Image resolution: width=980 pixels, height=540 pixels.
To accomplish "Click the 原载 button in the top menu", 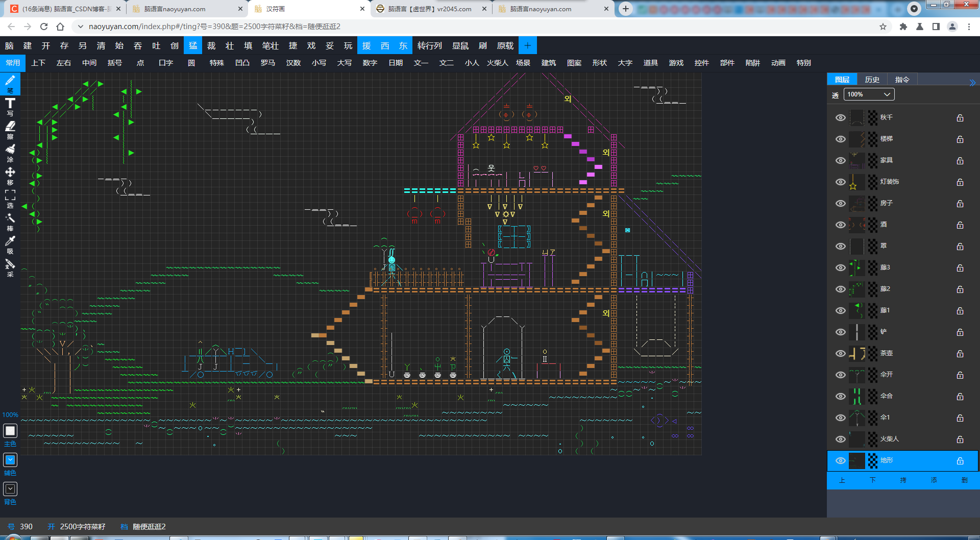I will (x=505, y=45).
